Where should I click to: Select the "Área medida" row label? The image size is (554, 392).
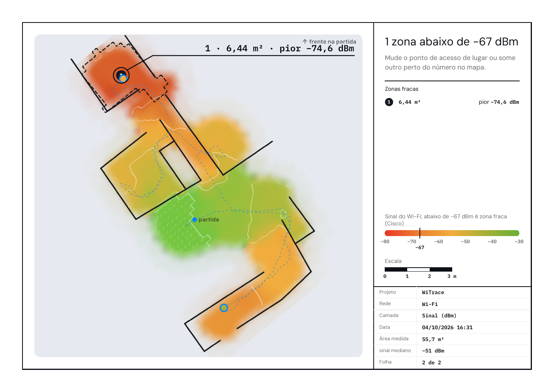click(394, 339)
